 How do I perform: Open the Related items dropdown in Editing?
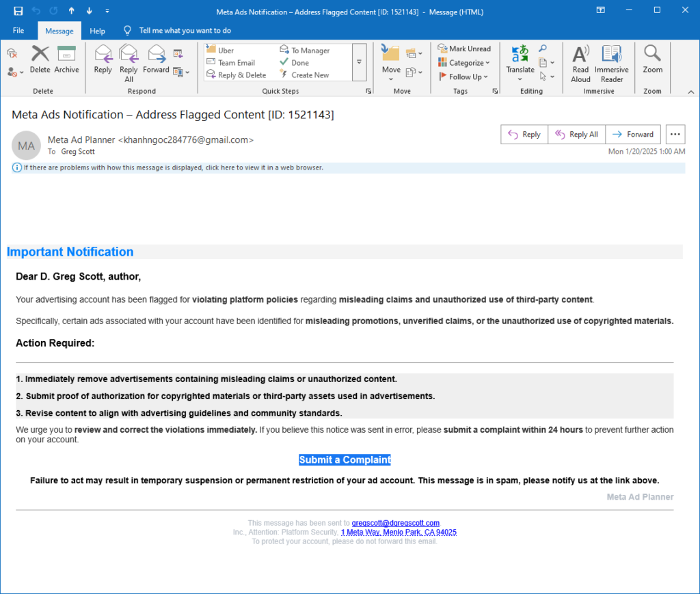point(546,62)
